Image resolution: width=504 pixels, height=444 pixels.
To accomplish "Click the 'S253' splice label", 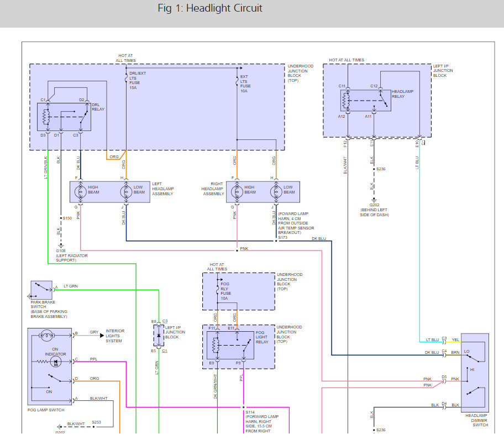I will [x=96, y=422].
